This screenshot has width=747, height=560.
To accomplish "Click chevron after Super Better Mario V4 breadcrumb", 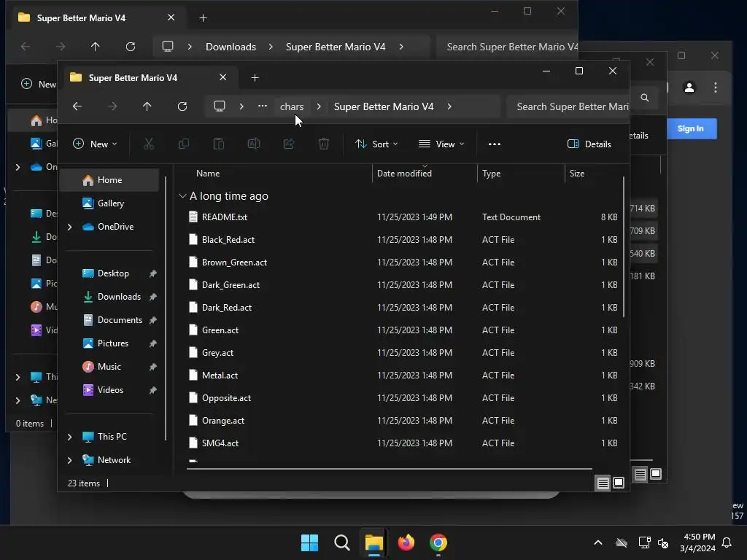I will [449, 106].
